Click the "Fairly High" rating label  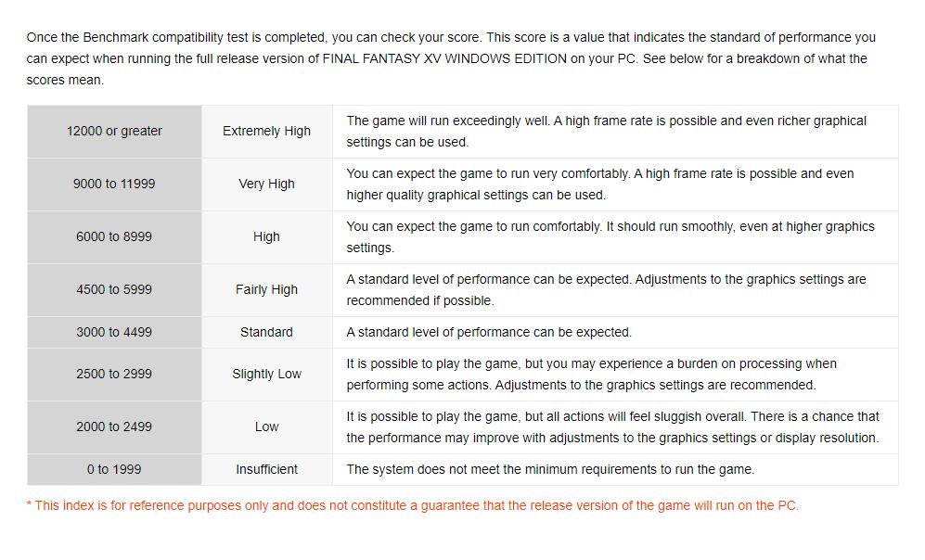(x=266, y=290)
